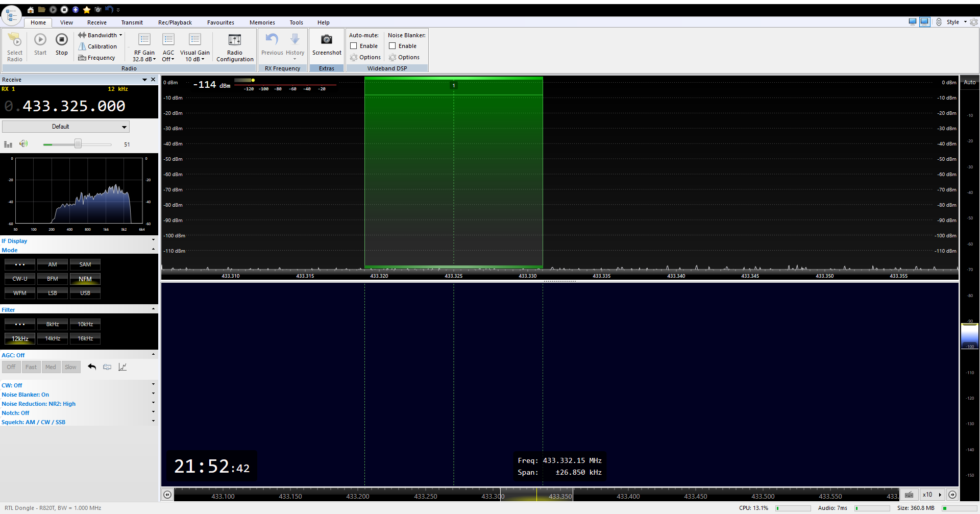Open the Default profile combo box

(66, 127)
